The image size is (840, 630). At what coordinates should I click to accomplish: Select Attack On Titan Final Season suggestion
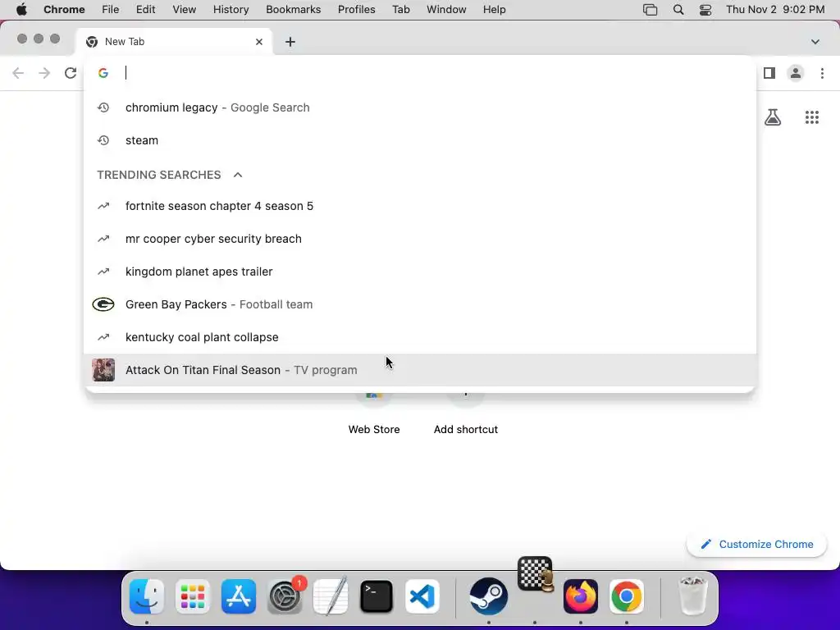tap(420, 370)
